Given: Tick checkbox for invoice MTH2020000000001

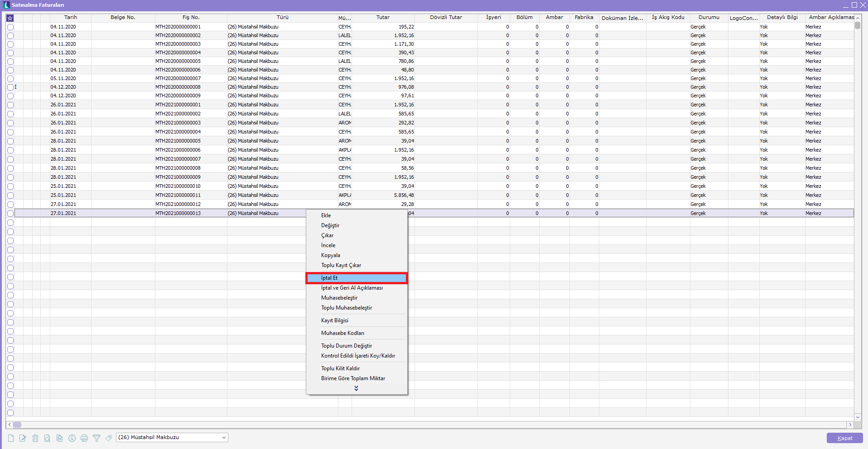Looking at the screenshot, I should [x=10, y=27].
